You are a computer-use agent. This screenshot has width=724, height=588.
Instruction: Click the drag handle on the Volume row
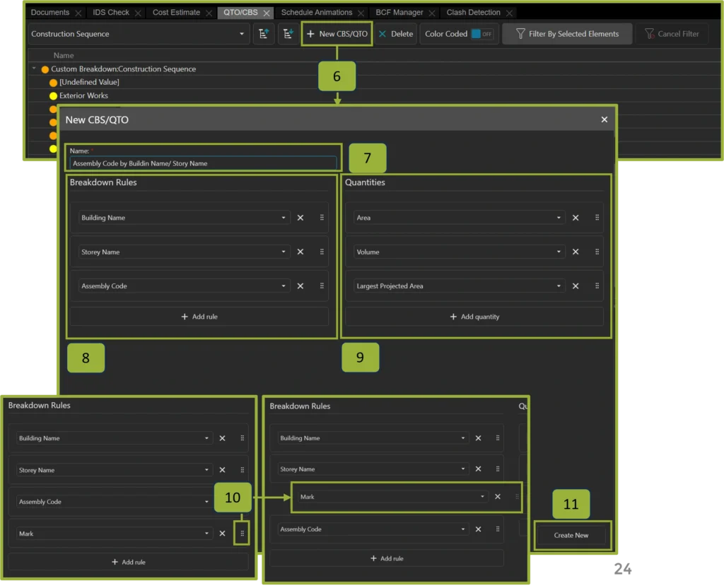pos(597,252)
